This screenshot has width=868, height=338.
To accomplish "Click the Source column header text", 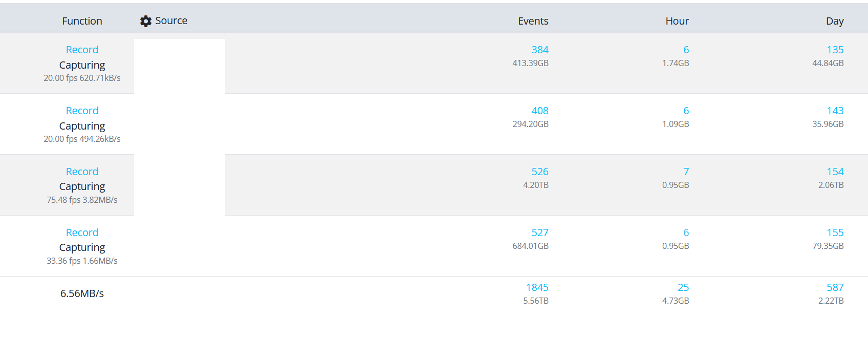I will point(171,20).
